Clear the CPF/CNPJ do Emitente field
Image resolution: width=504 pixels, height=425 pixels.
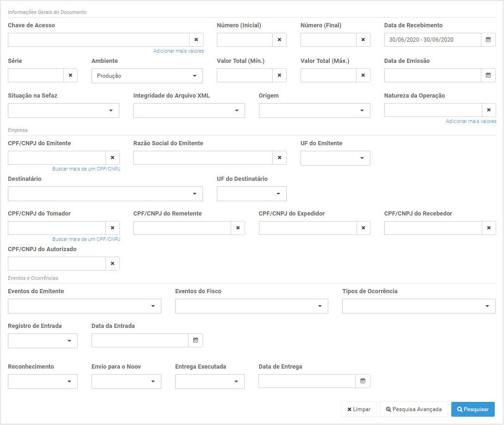click(112, 158)
